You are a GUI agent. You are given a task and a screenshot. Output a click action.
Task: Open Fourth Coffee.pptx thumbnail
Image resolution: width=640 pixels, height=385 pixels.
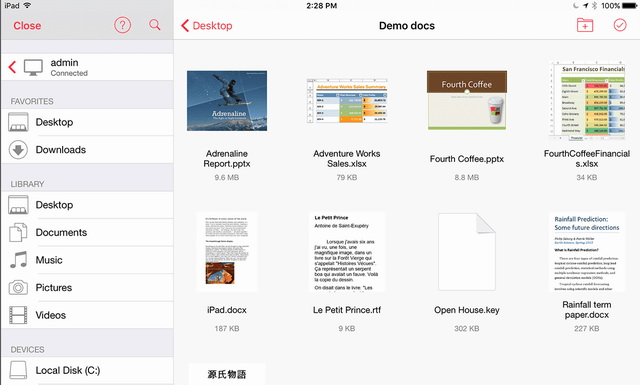click(467, 100)
